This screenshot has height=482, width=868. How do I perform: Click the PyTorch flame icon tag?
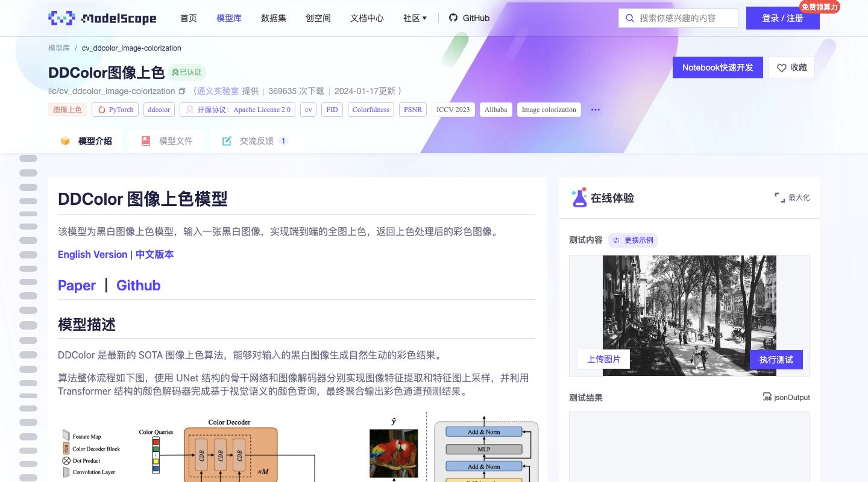[x=115, y=110]
